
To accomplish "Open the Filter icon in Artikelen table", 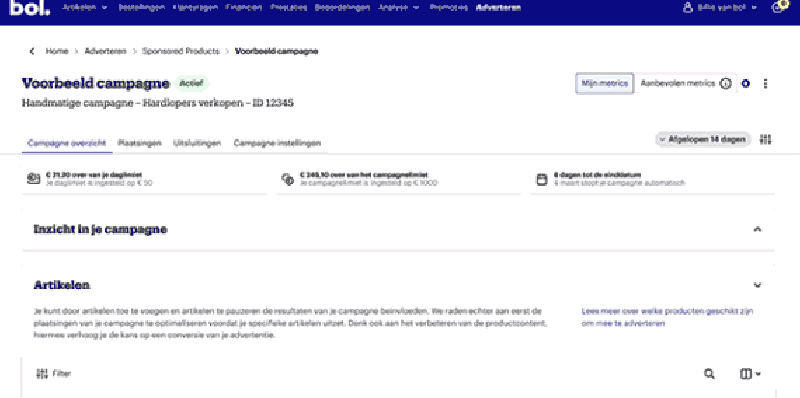I will pyautogui.click(x=42, y=374).
